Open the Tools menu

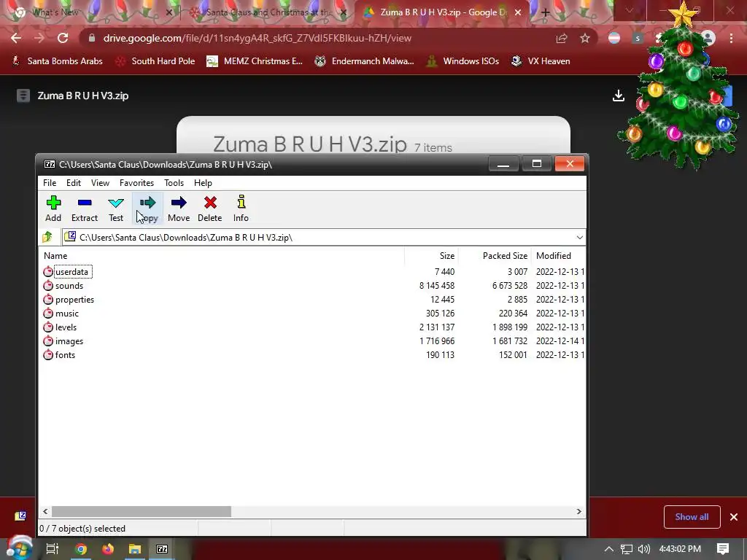(174, 183)
